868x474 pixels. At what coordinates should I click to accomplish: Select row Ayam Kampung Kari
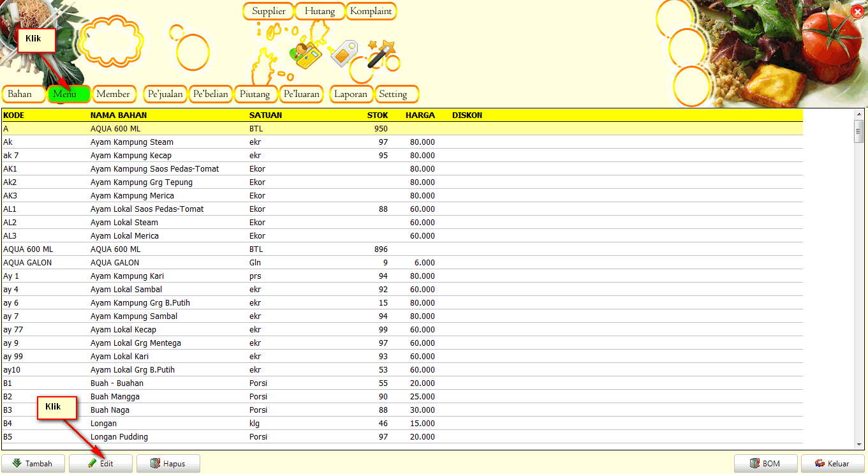(402, 276)
